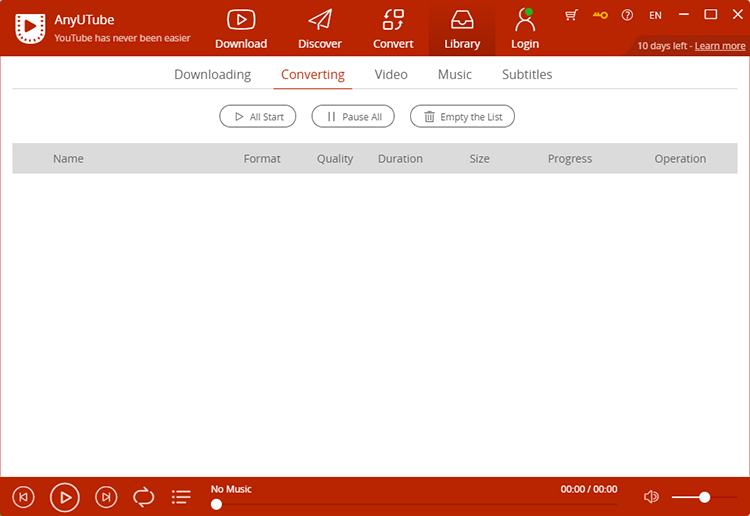The width and height of the screenshot is (750, 516).
Task: Click the AnyUTube logo icon
Action: (x=30, y=28)
